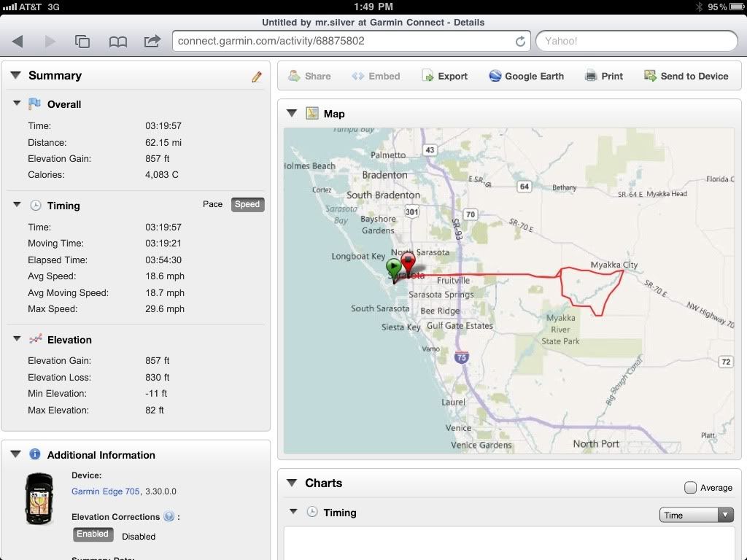
Task: Set Elevation Corrections to Disabled
Action: tap(139, 536)
